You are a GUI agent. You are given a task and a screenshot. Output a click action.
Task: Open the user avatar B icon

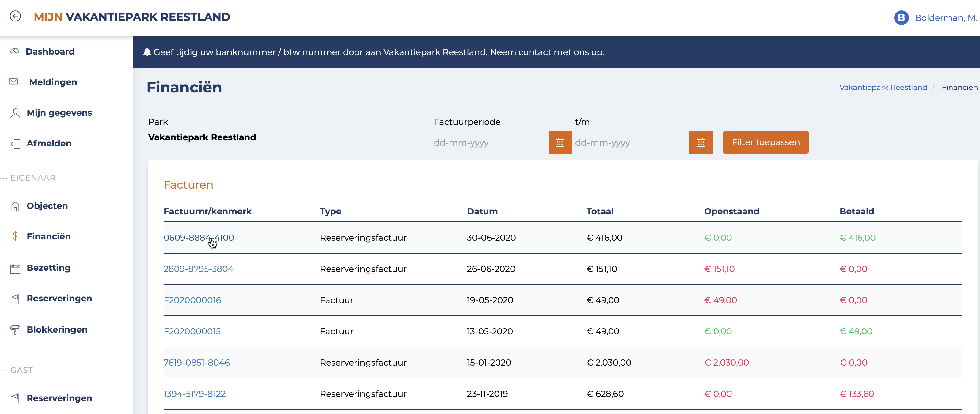(901, 17)
